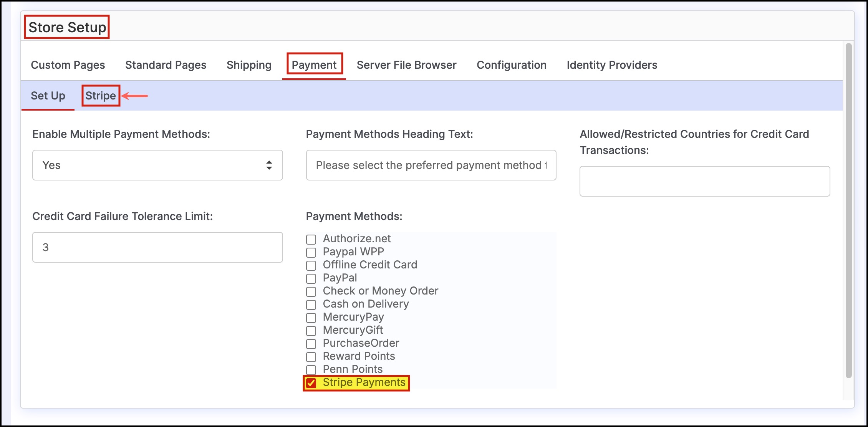Image resolution: width=868 pixels, height=427 pixels.
Task: Click the Allowed/Restricted Countries input field
Action: pos(704,181)
